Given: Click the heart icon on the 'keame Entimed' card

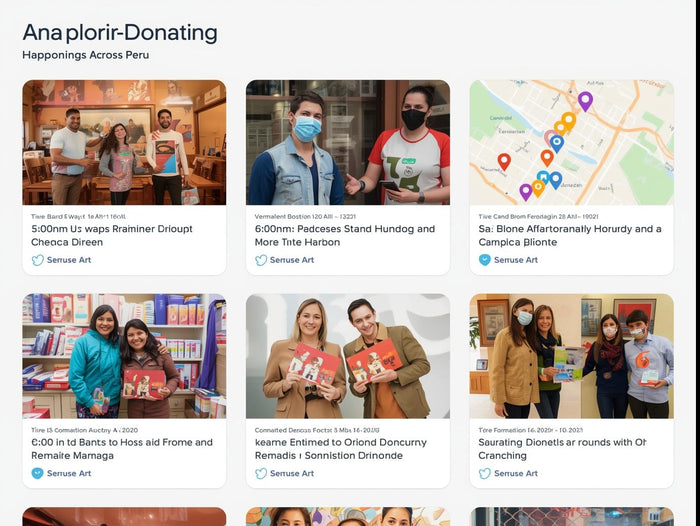Looking at the screenshot, I should [x=261, y=473].
